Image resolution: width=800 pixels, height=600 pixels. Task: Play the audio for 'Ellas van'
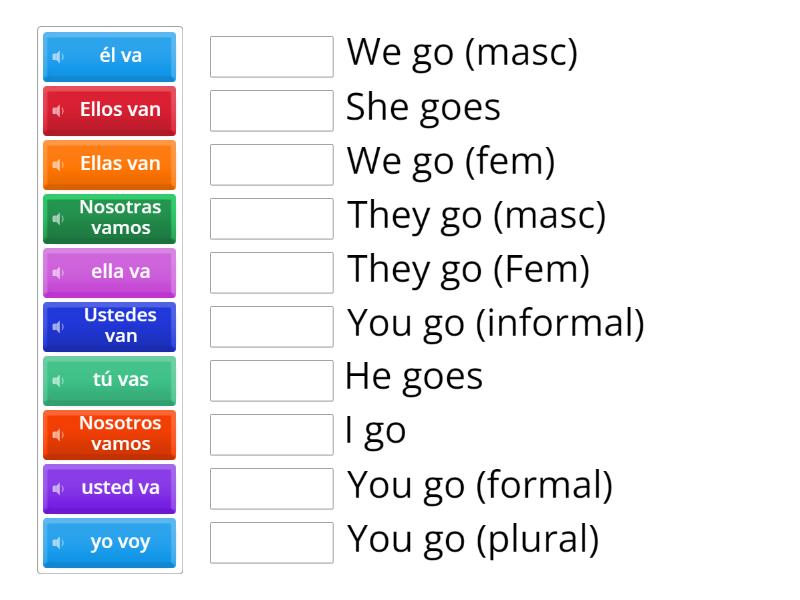[x=59, y=165]
